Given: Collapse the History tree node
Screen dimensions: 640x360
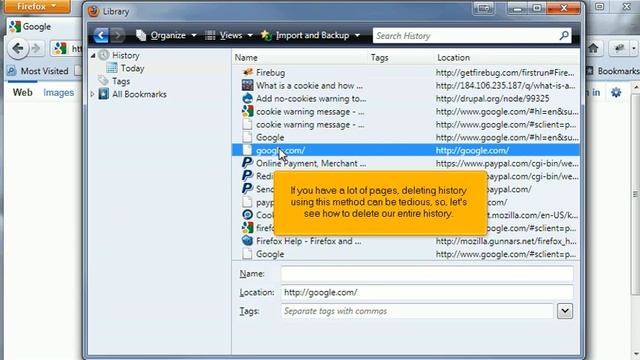Looking at the screenshot, I should tap(93, 56).
